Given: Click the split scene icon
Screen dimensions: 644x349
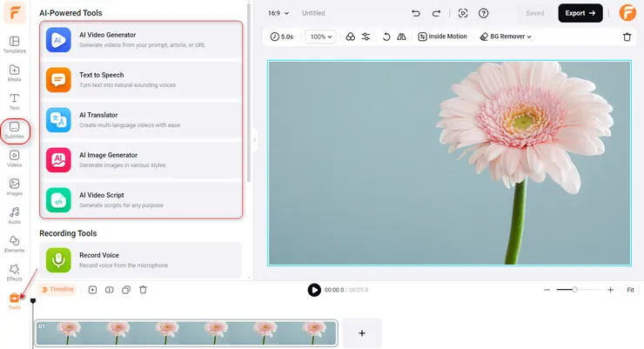Looking at the screenshot, I should coord(110,290).
